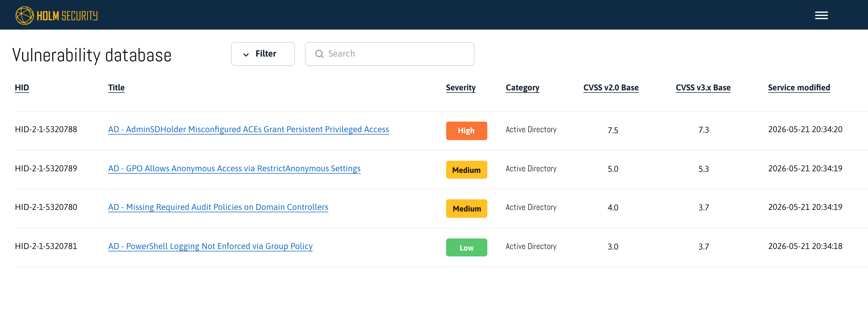Click Active Directory in PowerShell Logging row
This screenshot has width=868, height=313.
(x=531, y=247)
